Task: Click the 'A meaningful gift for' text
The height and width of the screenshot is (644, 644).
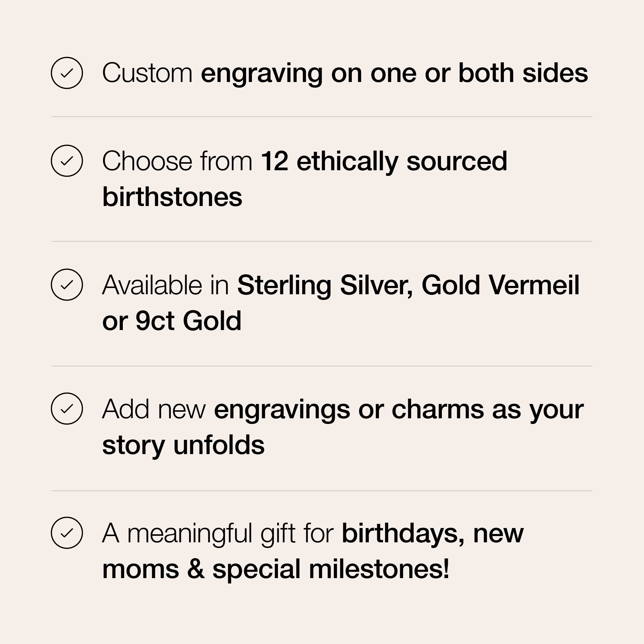Action: [x=218, y=533]
